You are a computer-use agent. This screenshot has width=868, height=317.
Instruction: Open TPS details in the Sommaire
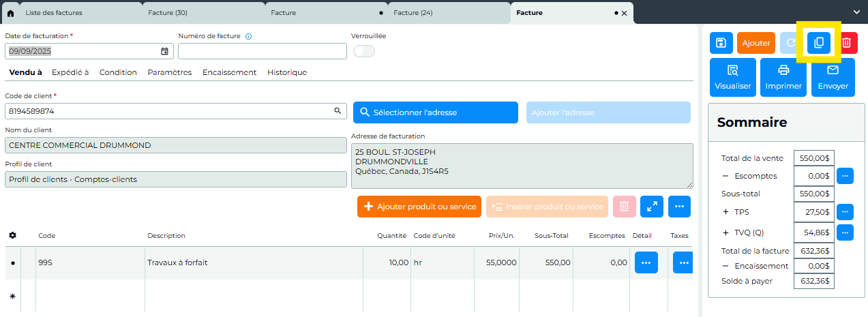pos(845,212)
